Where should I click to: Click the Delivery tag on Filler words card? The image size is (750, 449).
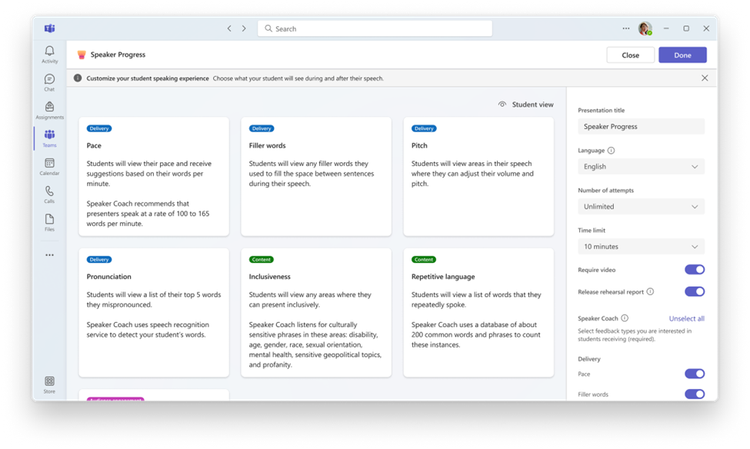(x=261, y=128)
